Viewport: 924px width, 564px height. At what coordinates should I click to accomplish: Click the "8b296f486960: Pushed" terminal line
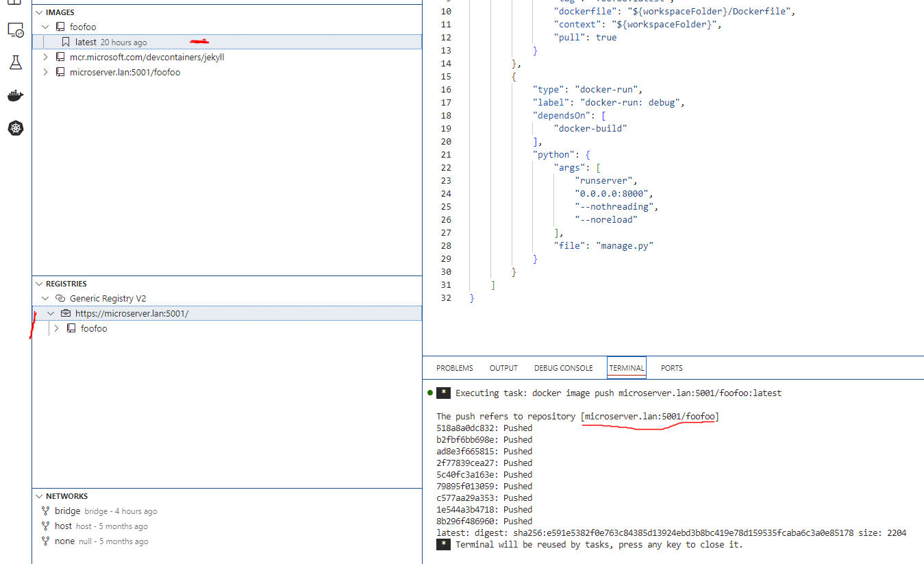(x=484, y=522)
